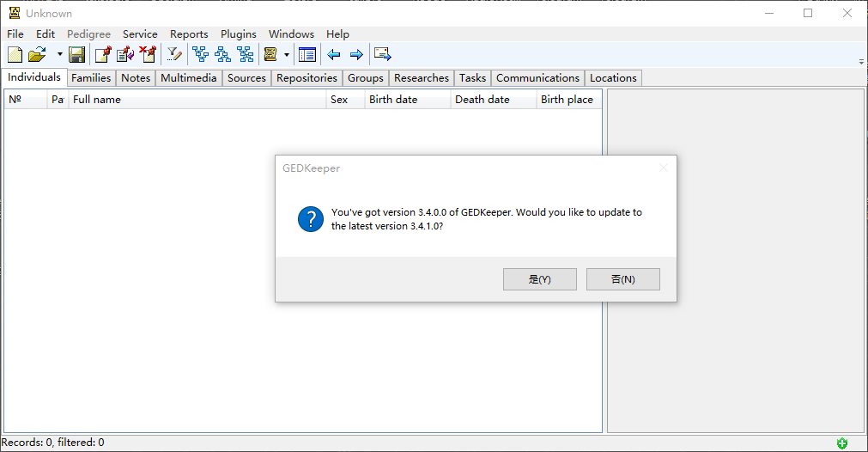The width and height of the screenshot is (868, 452).
Task: Switch to the Tasks tab
Action: tap(473, 78)
